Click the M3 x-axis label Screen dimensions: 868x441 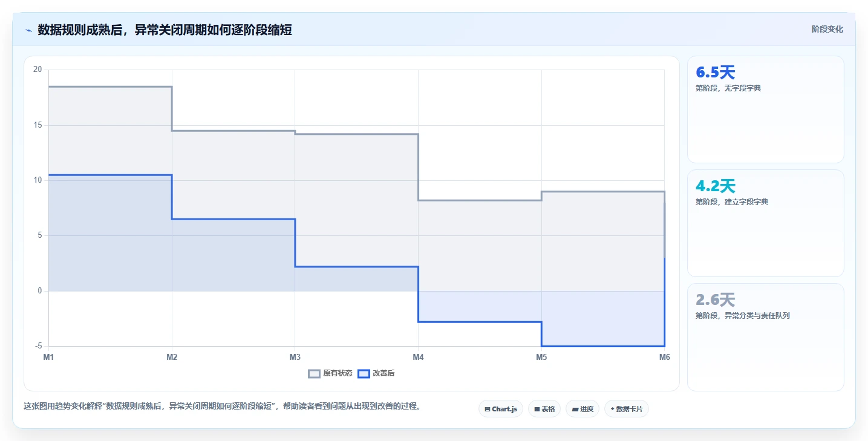(295, 357)
